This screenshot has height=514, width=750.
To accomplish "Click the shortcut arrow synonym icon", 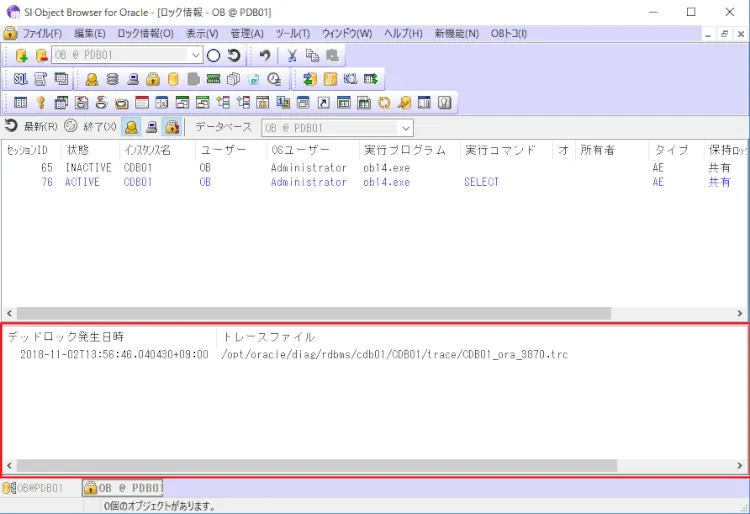I will 324,102.
